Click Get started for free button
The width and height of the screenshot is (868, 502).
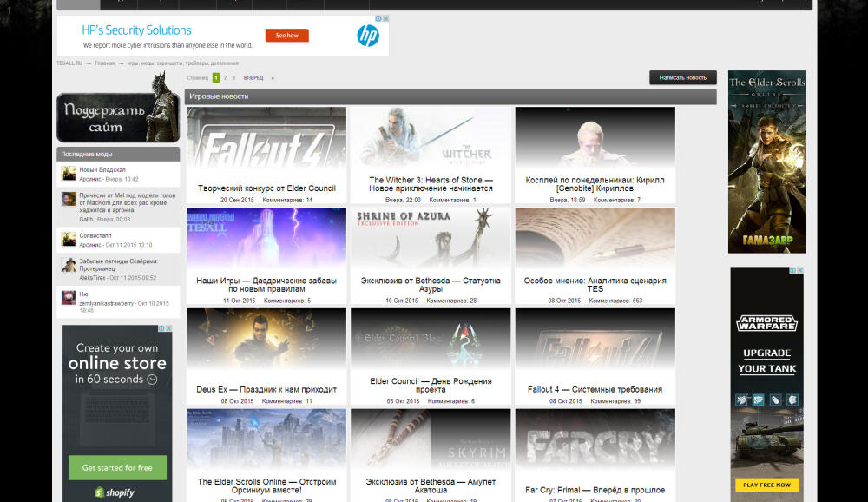pos(117,467)
